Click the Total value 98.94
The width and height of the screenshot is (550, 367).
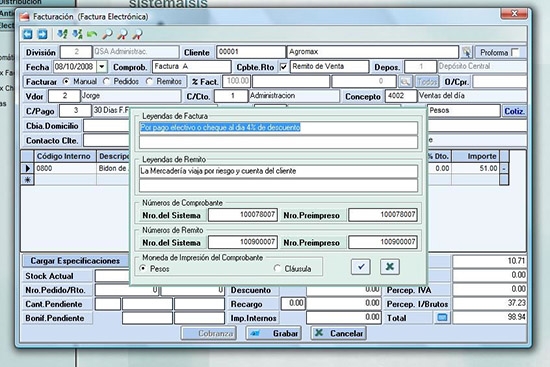click(490, 318)
